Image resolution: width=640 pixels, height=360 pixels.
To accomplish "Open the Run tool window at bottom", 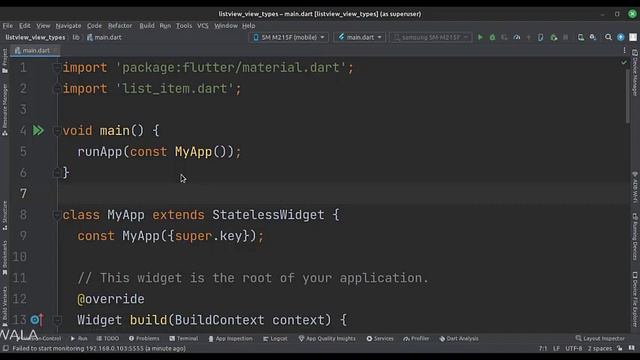I will coord(79,338).
